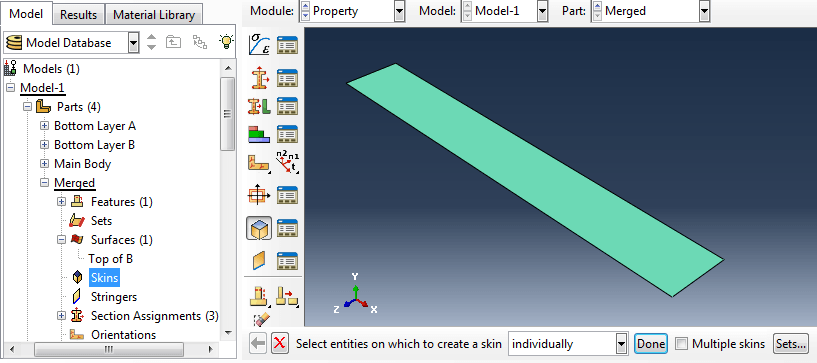Click the go-up-one-level folder icon
The height and width of the screenshot is (363, 817).
point(173,42)
